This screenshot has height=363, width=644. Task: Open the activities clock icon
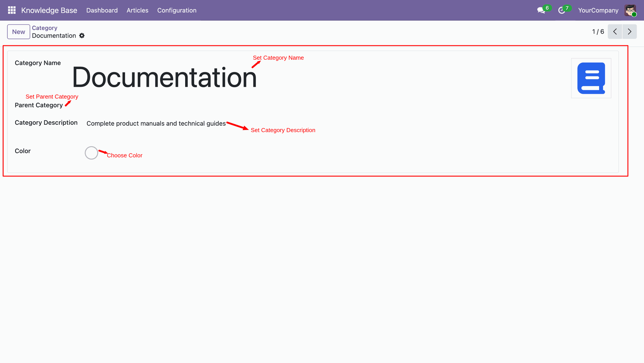(x=561, y=10)
